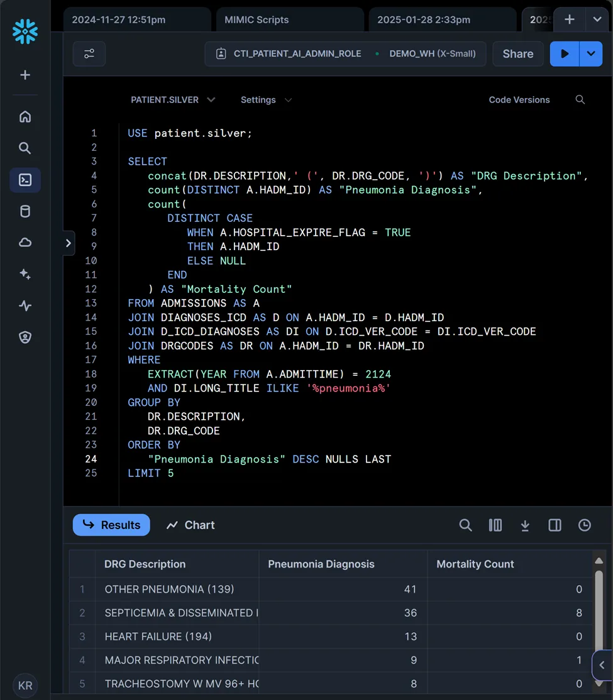Click the Share button
This screenshot has width=613, height=700.
click(518, 53)
